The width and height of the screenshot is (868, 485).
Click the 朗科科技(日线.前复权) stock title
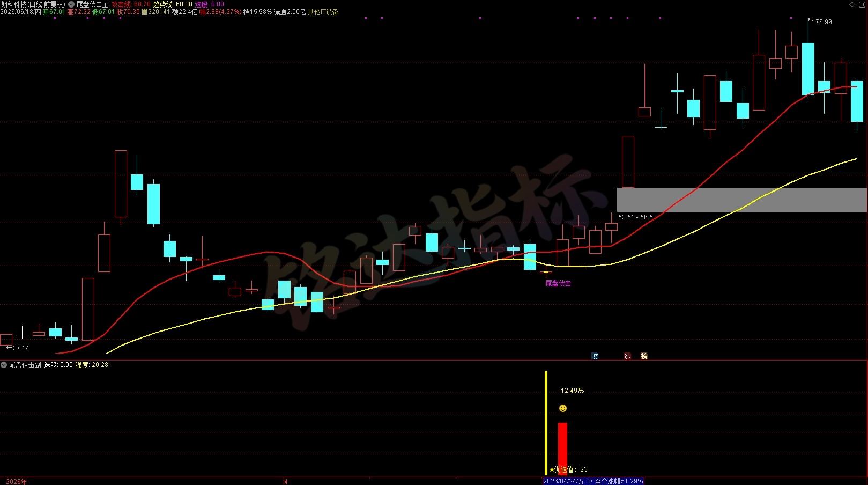click(33, 4)
